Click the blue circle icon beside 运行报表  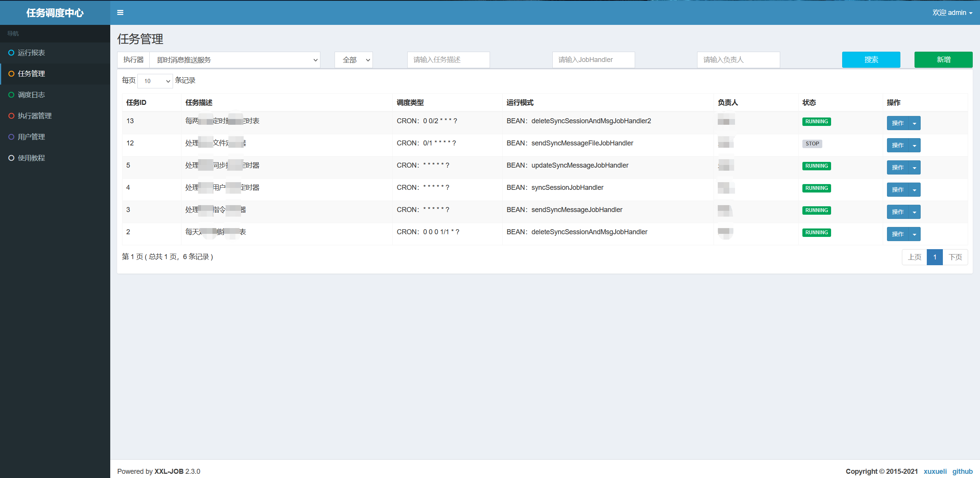click(11, 53)
